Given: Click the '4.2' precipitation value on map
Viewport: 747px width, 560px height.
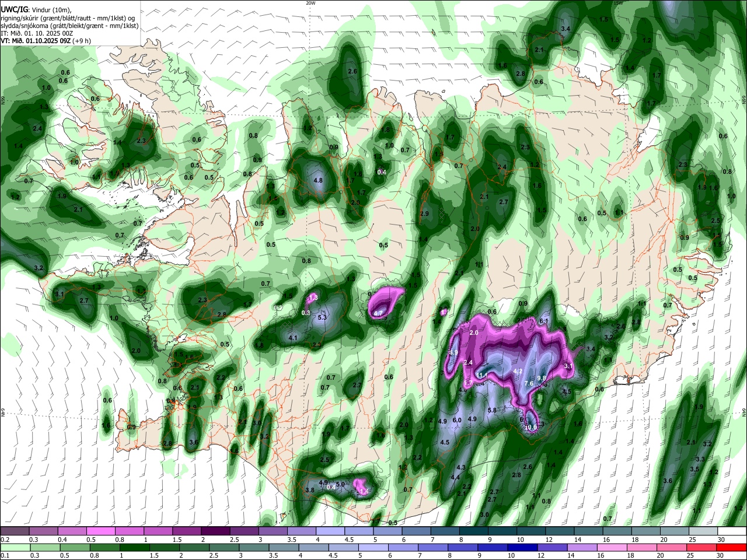Looking at the screenshot, I should (x=518, y=371).
